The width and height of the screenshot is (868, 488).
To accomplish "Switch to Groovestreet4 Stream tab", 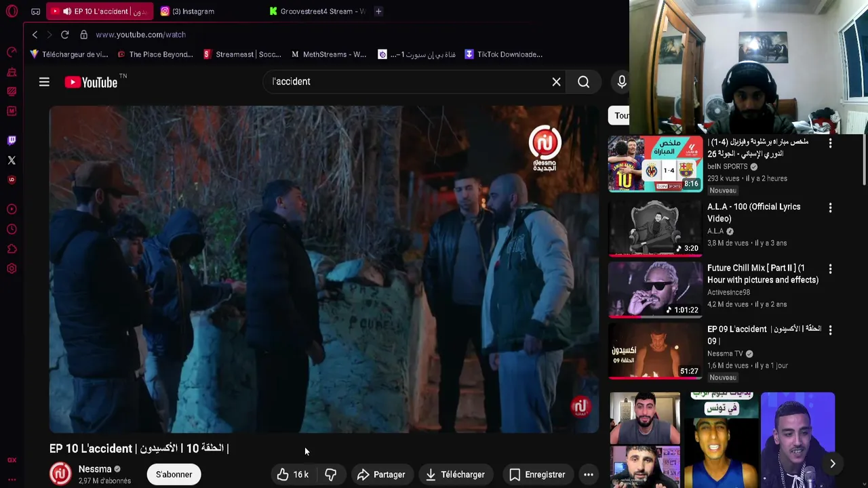I will [x=317, y=12].
